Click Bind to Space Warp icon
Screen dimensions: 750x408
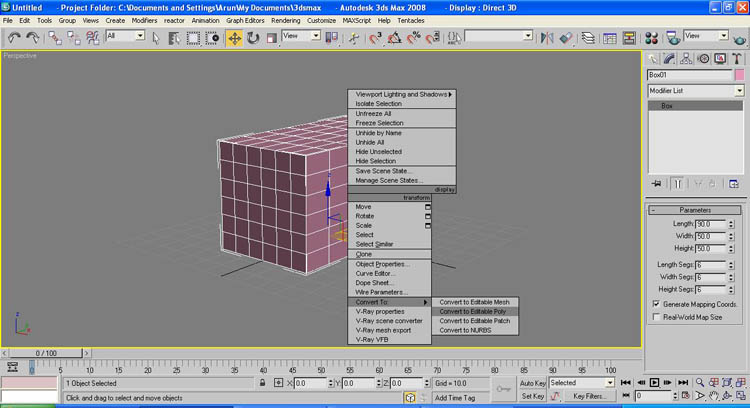pyautogui.click(x=92, y=38)
